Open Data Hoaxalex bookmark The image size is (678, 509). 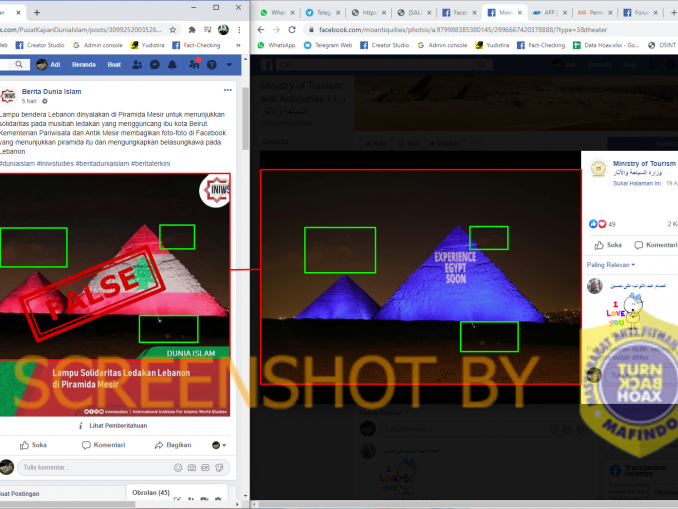pos(606,45)
